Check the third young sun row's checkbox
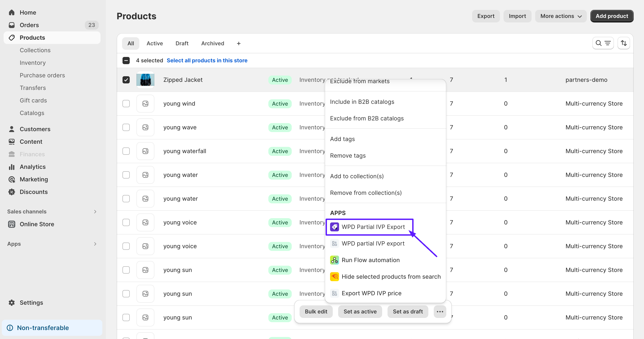 (x=126, y=317)
